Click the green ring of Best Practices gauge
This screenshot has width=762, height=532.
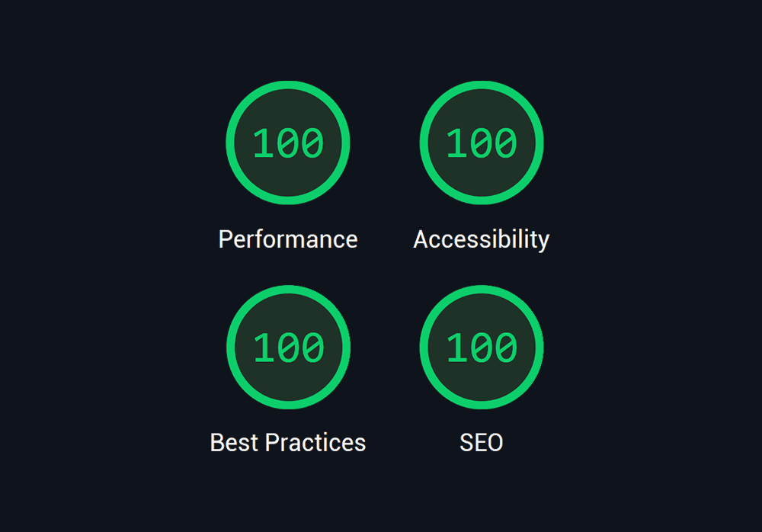coord(288,289)
